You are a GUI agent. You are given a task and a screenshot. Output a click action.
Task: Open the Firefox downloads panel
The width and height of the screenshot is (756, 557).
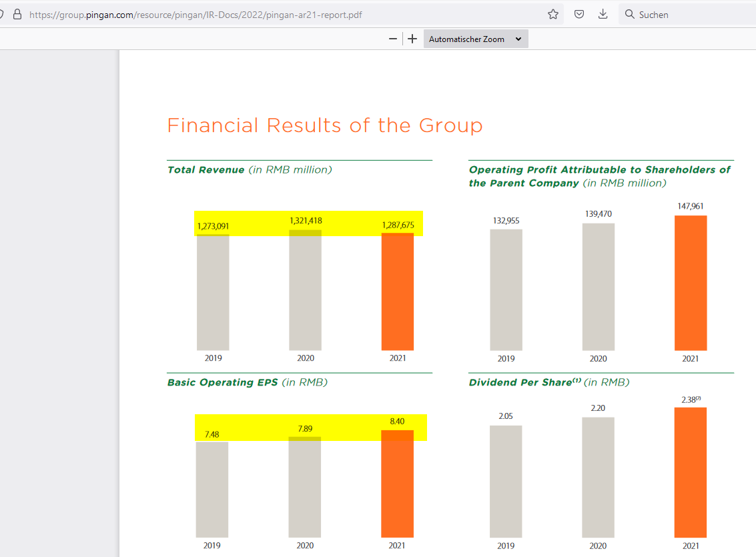tap(603, 14)
